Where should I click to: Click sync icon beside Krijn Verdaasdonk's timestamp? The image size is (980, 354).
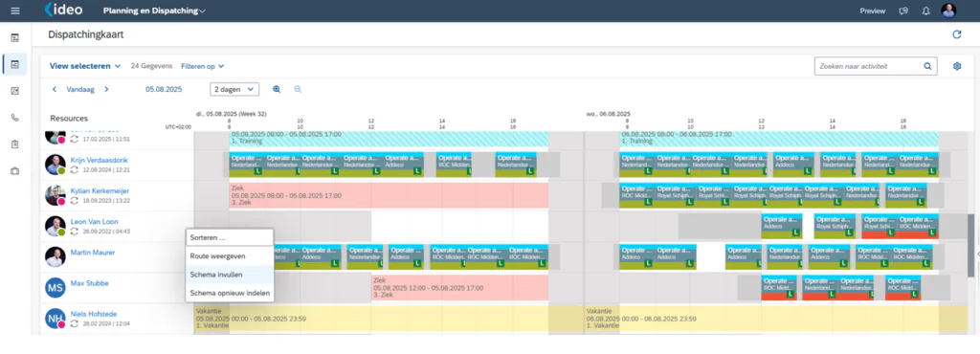tap(74, 169)
